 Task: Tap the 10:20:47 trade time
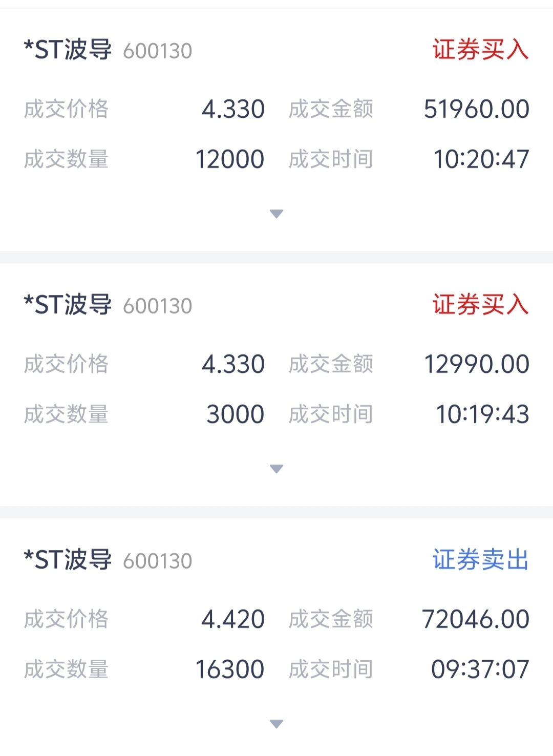point(481,159)
